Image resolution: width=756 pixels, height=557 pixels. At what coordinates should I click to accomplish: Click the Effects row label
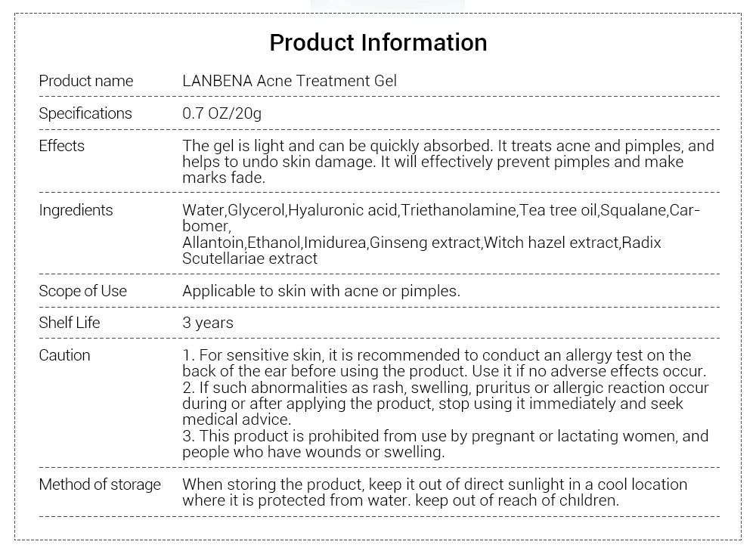point(62,146)
